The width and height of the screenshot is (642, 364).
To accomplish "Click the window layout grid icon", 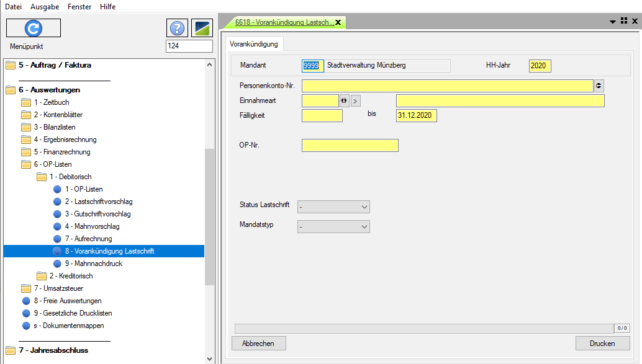I will [x=624, y=21].
